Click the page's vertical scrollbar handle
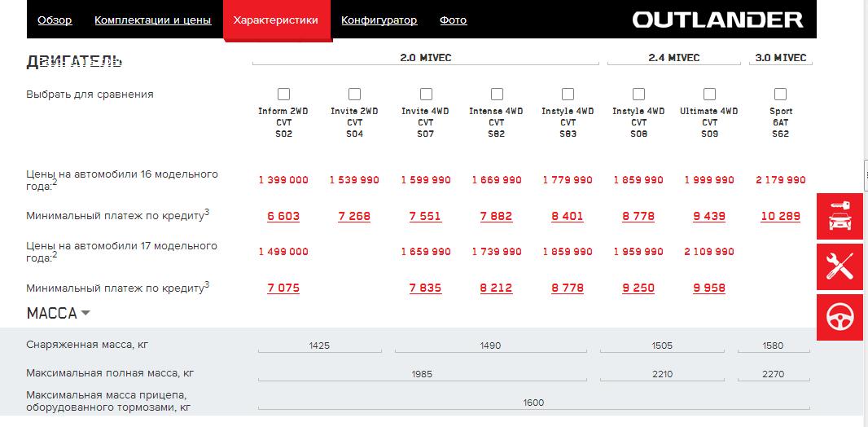Screen dimensions: 868x427 (866, 174)
